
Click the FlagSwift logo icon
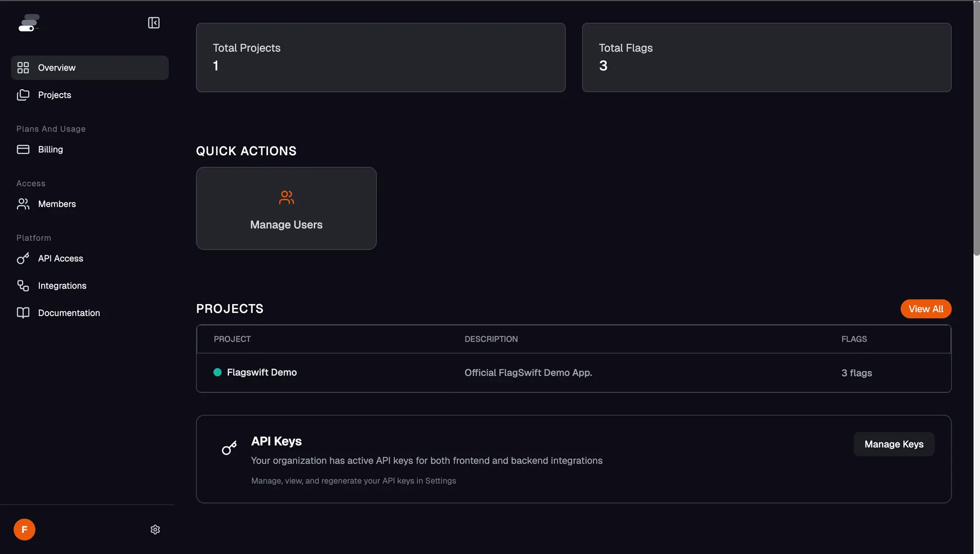click(x=29, y=23)
